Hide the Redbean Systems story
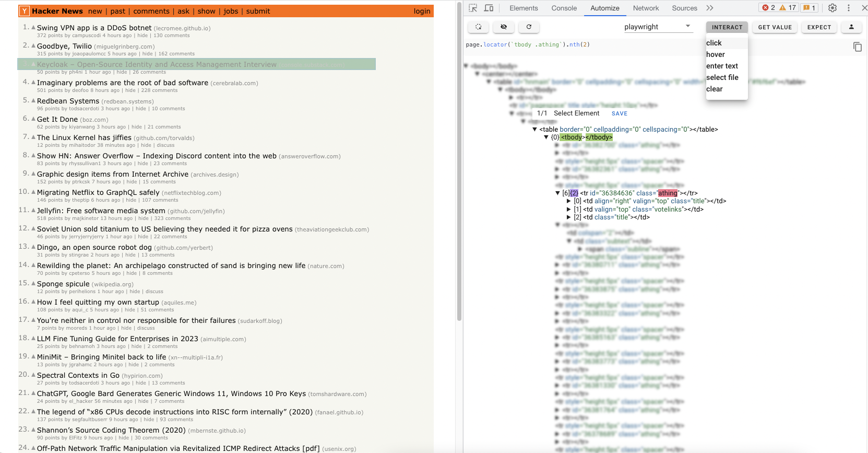868x453 pixels. [141, 109]
